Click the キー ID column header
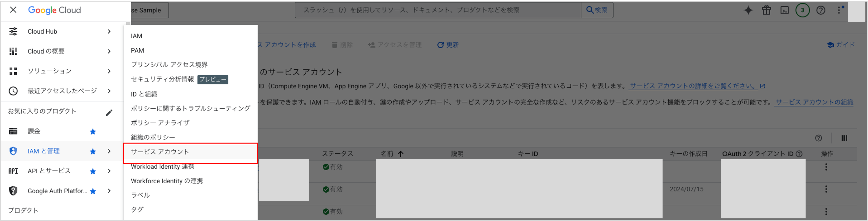This screenshot has width=868, height=221. (x=528, y=154)
